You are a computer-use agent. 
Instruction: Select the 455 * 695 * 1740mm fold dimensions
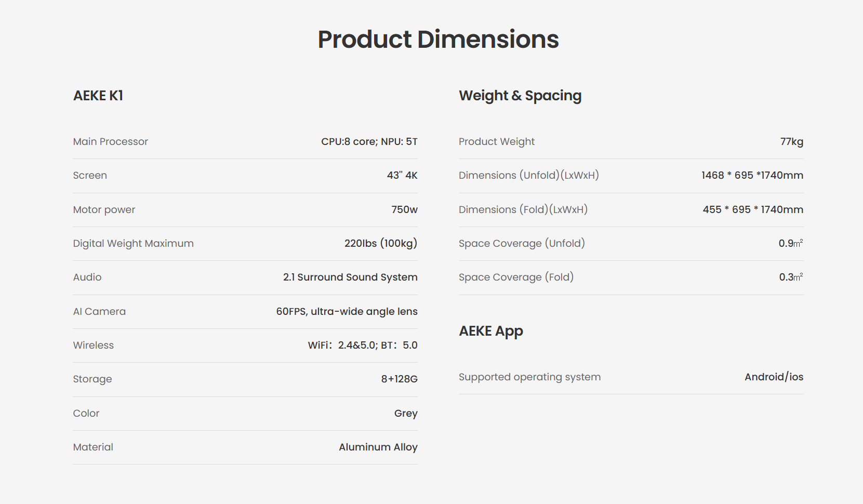pos(752,209)
